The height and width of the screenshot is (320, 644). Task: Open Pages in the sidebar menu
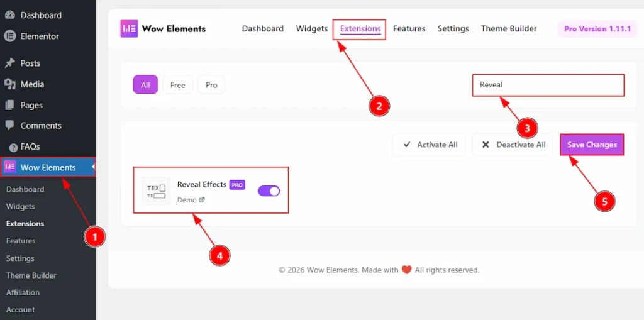tap(31, 105)
